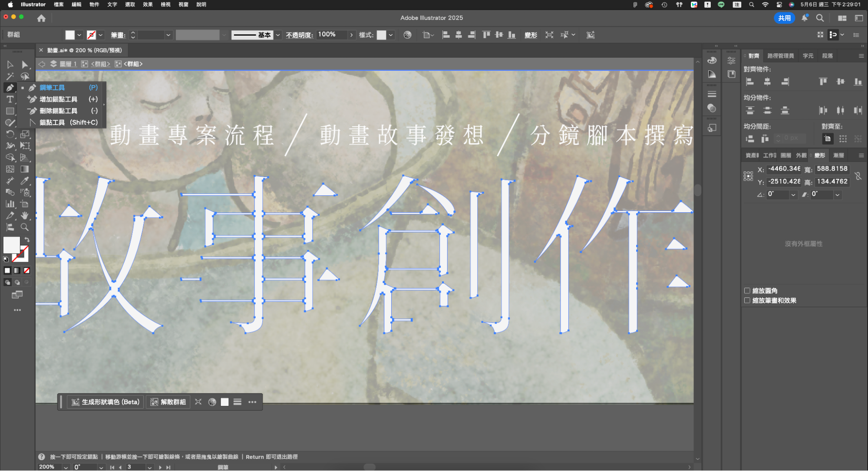
Task: Choose 刪除錨點工具 from the pen flyout
Action: (62, 111)
